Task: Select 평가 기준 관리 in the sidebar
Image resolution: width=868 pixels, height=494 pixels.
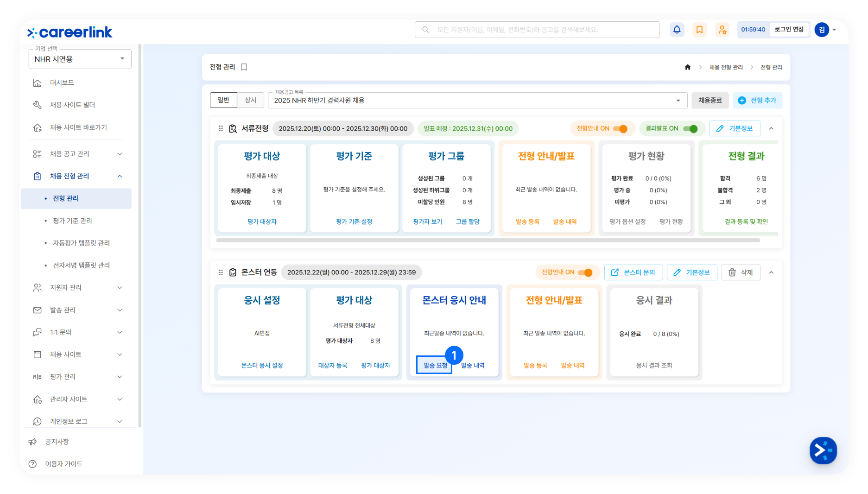Action: (x=72, y=221)
